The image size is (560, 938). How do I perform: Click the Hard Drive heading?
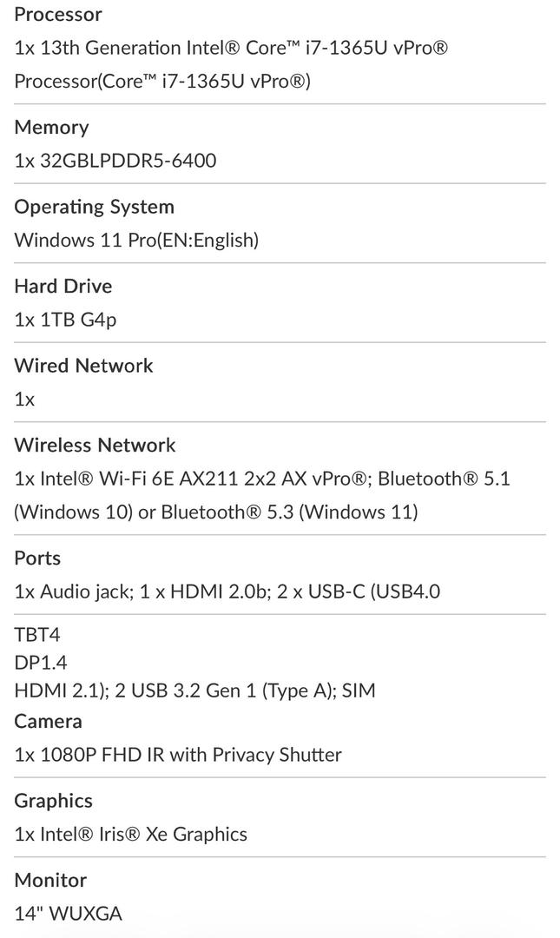(x=63, y=287)
